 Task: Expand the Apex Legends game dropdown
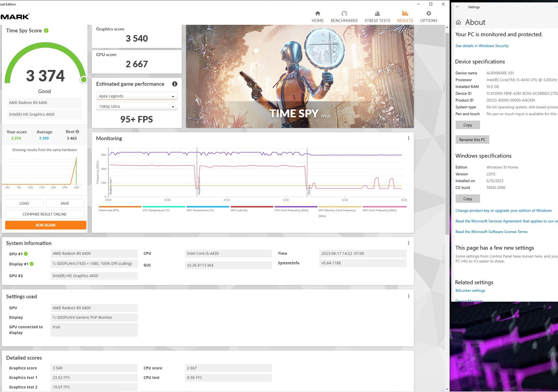coord(137,96)
